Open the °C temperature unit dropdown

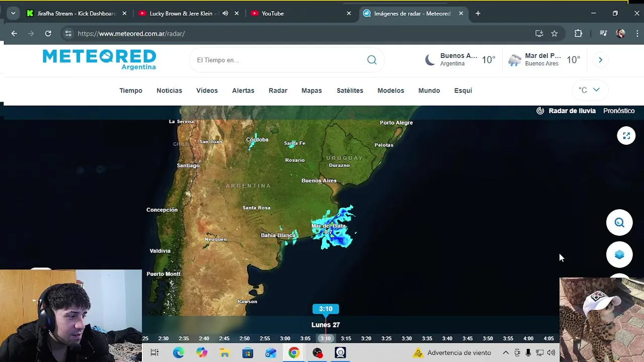(x=589, y=90)
